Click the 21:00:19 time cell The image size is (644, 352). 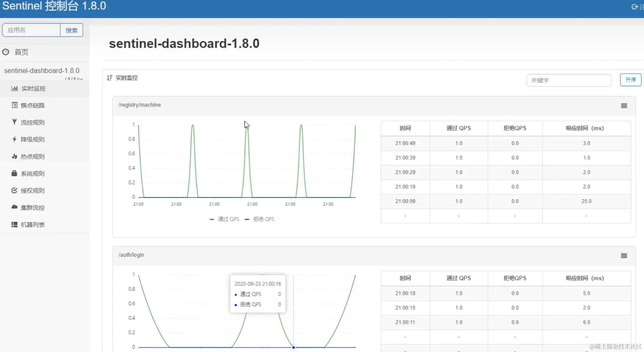(x=405, y=186)
